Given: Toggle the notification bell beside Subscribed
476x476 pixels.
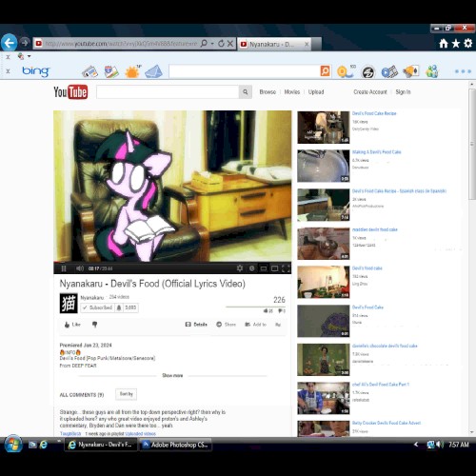Looking at the screenshot, I should point(119,307).
